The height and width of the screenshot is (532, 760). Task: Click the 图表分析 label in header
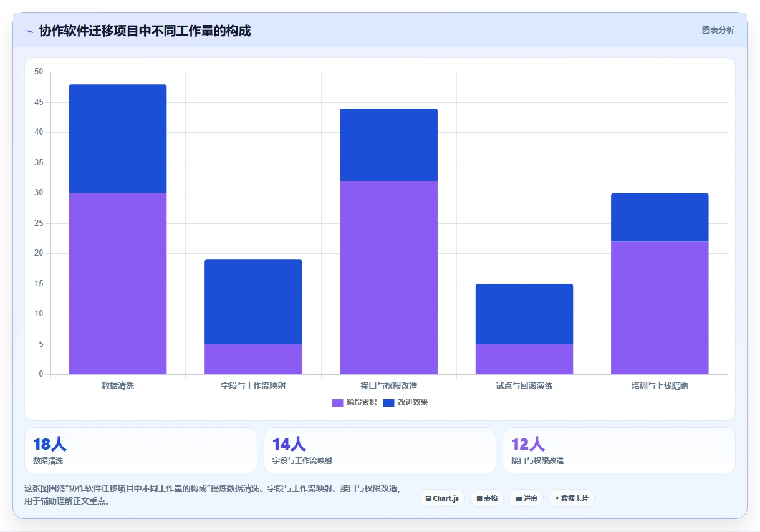(x=718, y=30)
